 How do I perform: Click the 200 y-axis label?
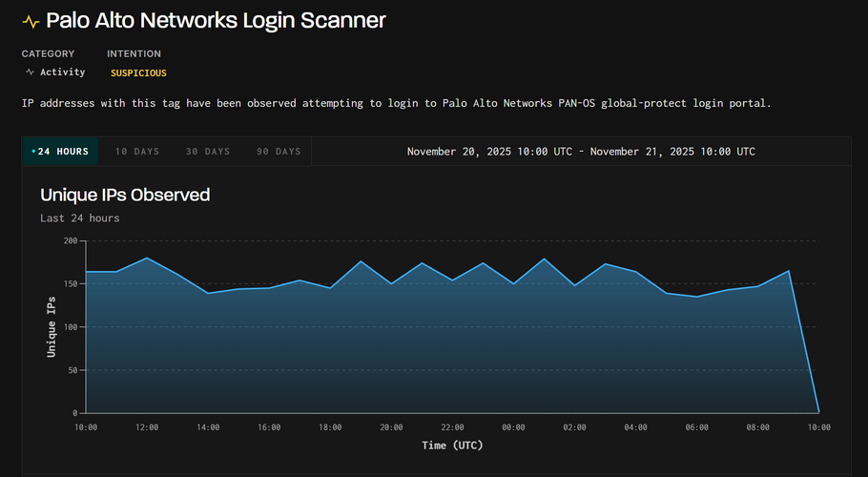tap(70, 240)
